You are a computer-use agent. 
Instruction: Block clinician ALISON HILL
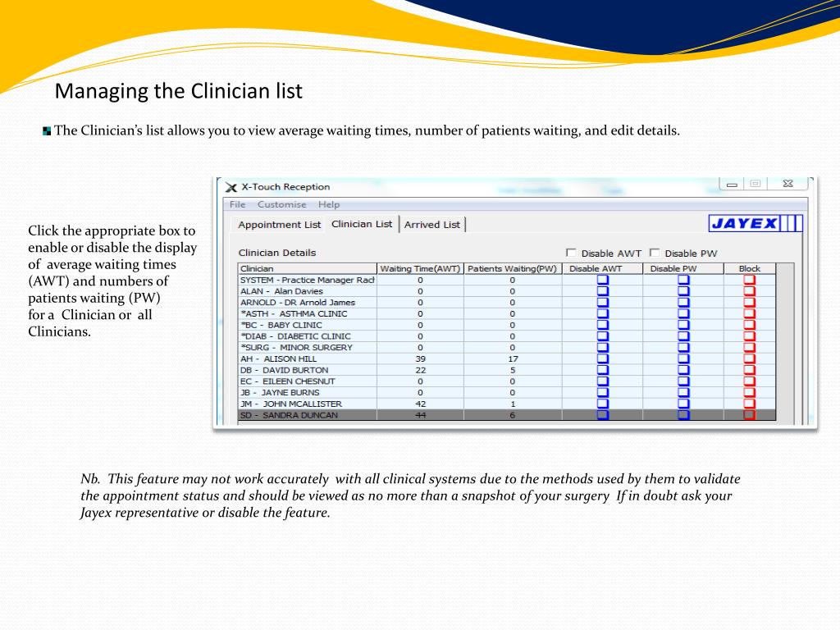[749, 358]
